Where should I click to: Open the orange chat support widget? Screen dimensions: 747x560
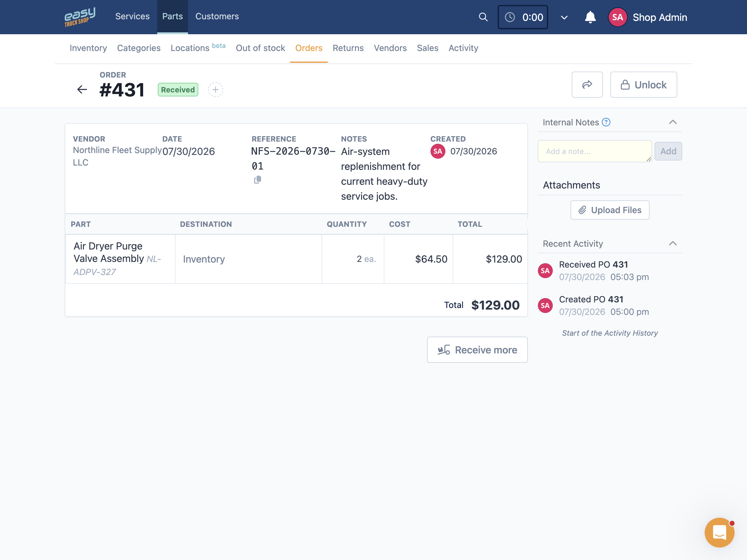[719, 533]
